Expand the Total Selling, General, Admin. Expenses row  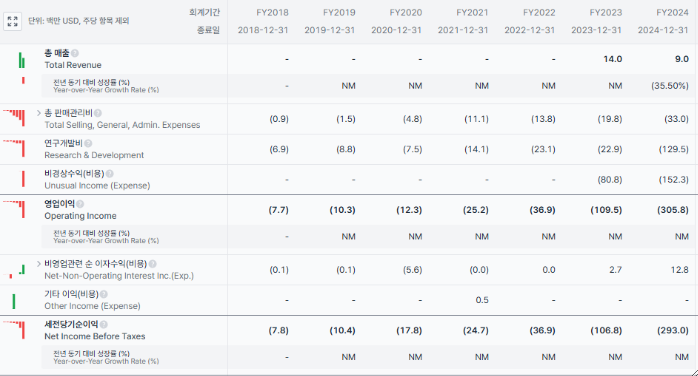[39, 113]
